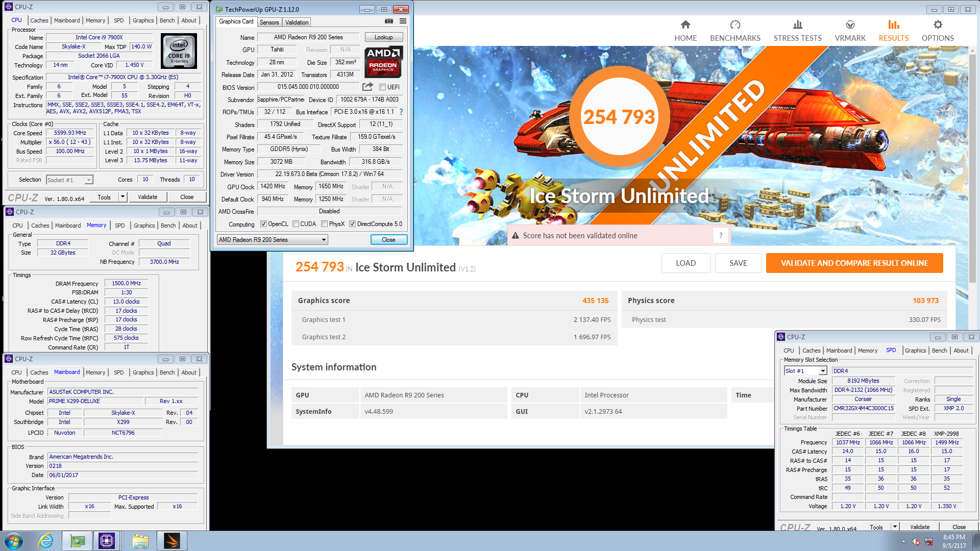Open the Bench tab in the CPU-Z Memory window
This screenshot has height=551, width=980.
(x=168, y=226)
